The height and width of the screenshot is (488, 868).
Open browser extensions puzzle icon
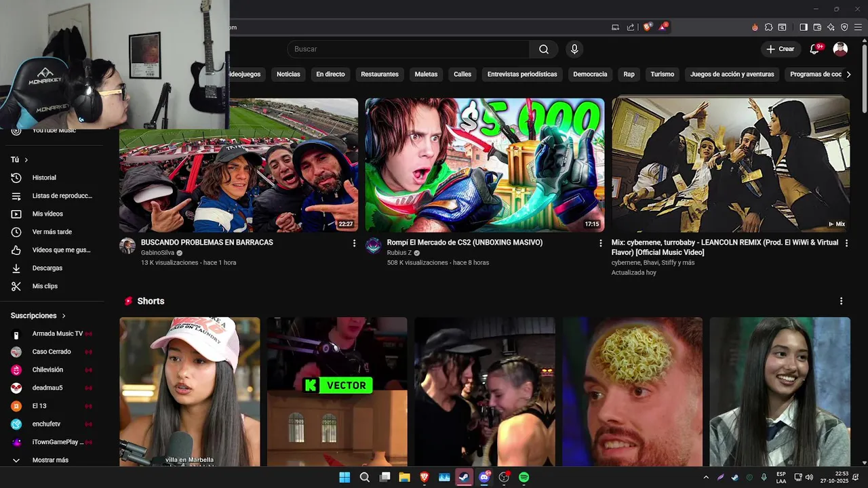pyautogui.click(x=768, y=27)
